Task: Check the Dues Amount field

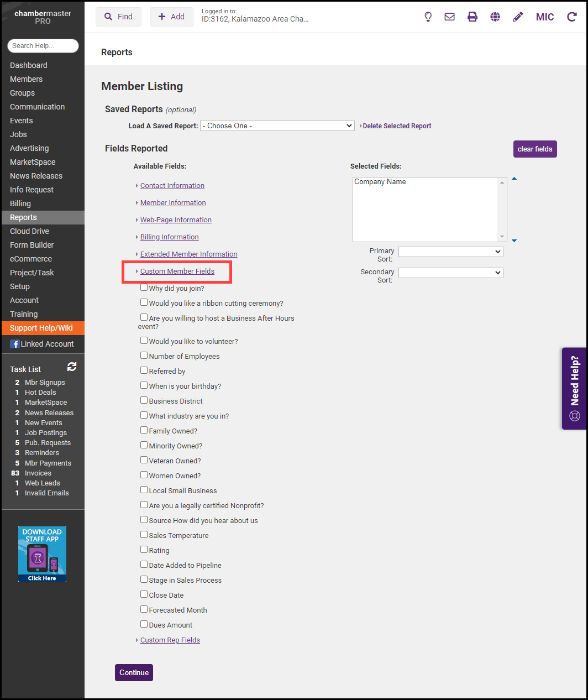Action: (144, 624)
